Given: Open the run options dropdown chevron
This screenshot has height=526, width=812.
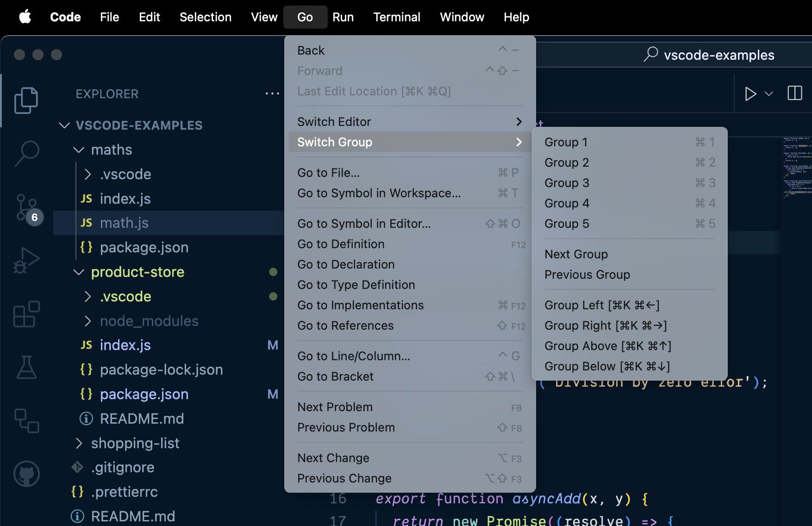Looking at the screenshot, I should click(x=768, y=94).
